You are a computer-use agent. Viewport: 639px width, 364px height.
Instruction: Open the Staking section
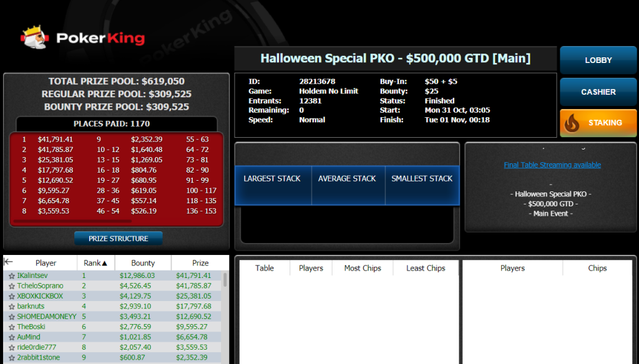(598, 123)
